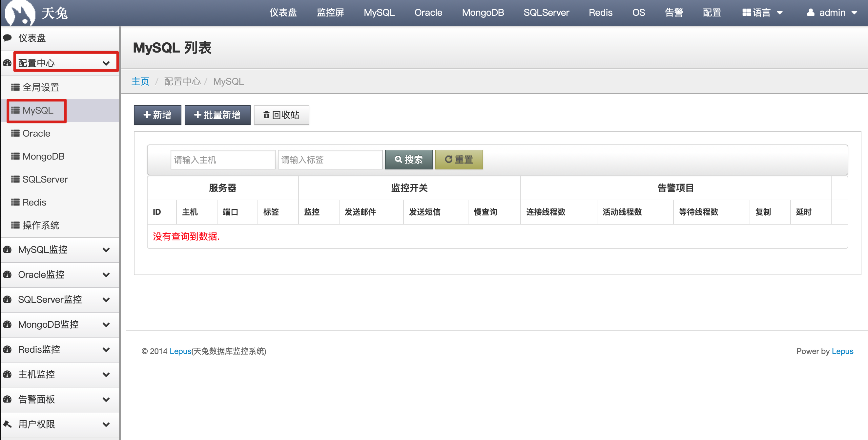Click the list icon next to Redis
868x440 pixels.
(15, 202)
